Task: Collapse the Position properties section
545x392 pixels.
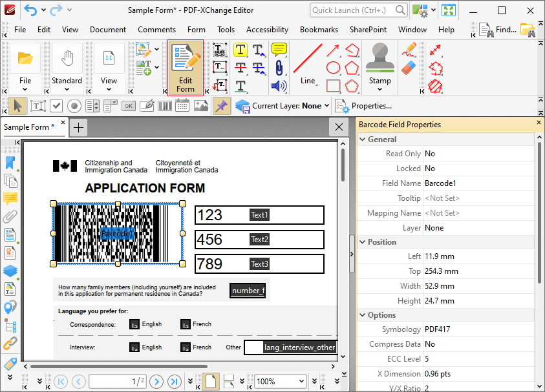Action: pos(363,242)
